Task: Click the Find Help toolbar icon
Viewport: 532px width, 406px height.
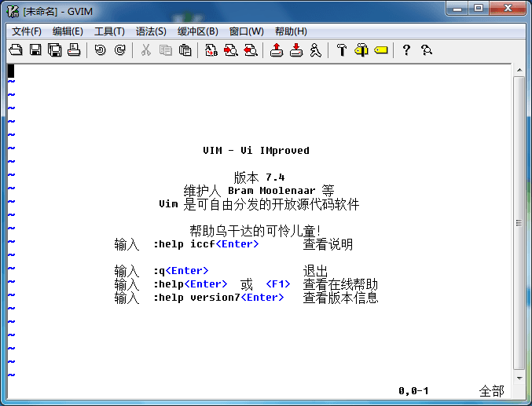Action: click(x=426, y=50)
